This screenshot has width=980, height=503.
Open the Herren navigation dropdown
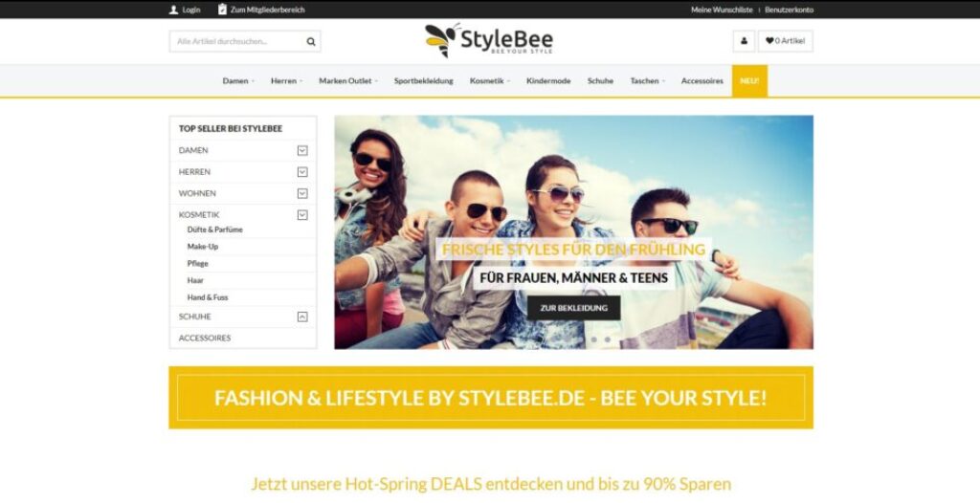pyautogui.click(x=286, y=80)
